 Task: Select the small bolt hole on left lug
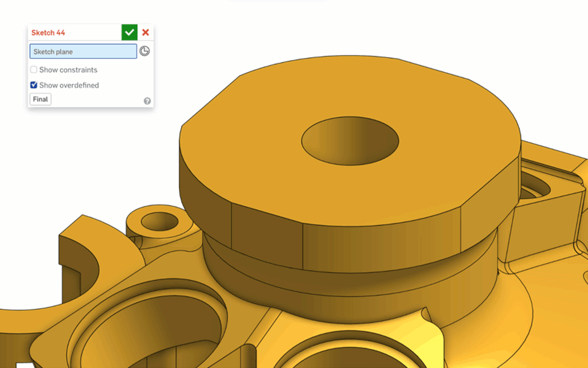[159, 222]
